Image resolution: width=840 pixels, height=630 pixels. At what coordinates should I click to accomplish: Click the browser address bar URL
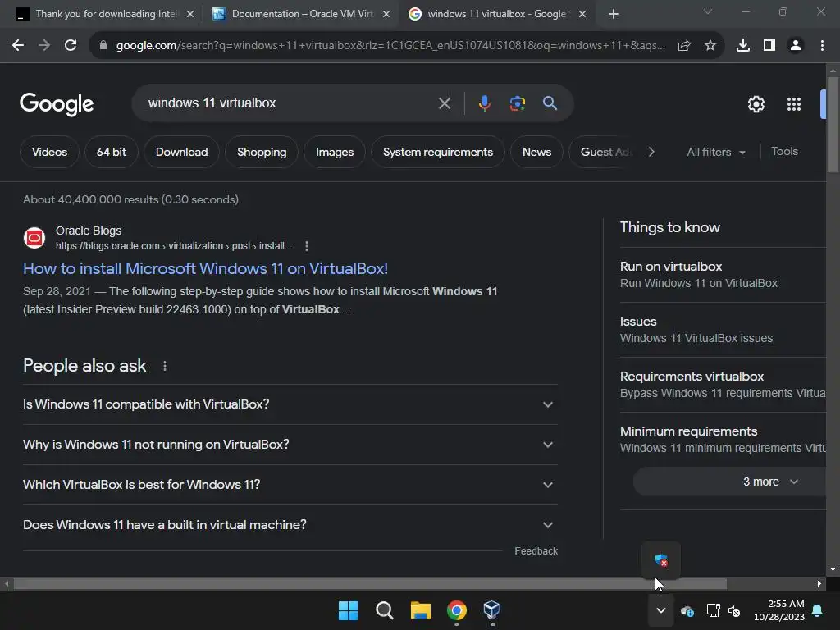tap(390, 46)
